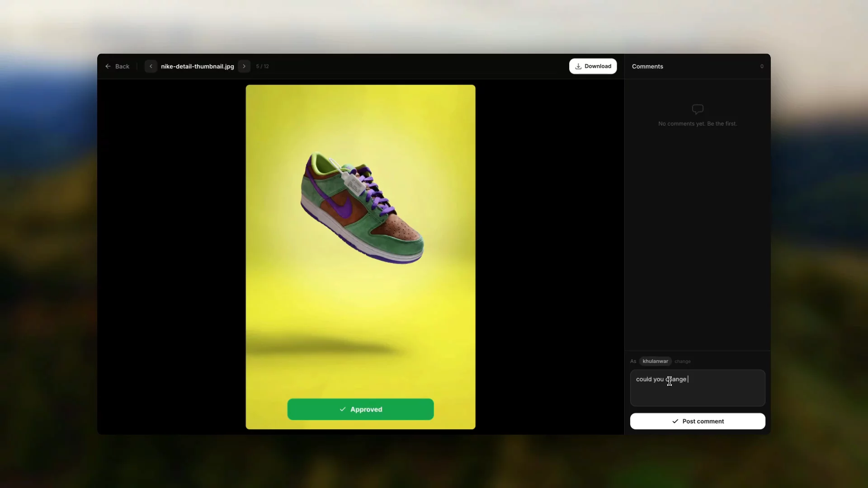The image size is (868, 488).
Task: Go back using the Back button
Action: tap(117, 66)
